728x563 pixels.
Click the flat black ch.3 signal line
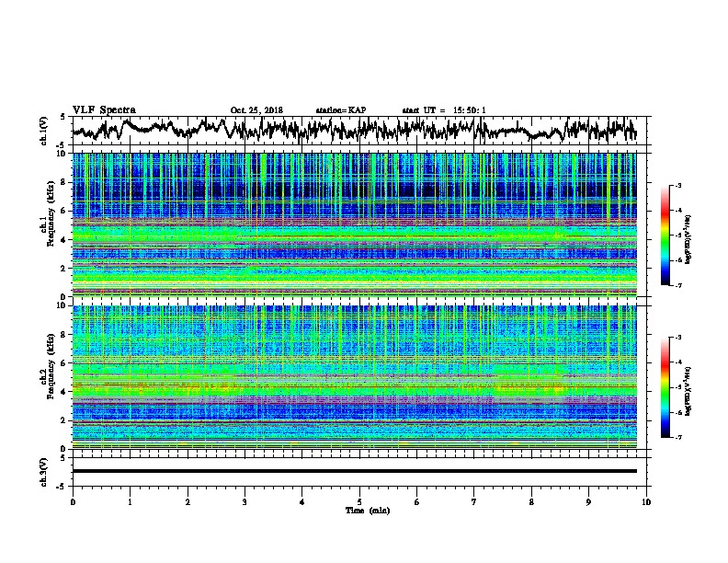[354, 471]
